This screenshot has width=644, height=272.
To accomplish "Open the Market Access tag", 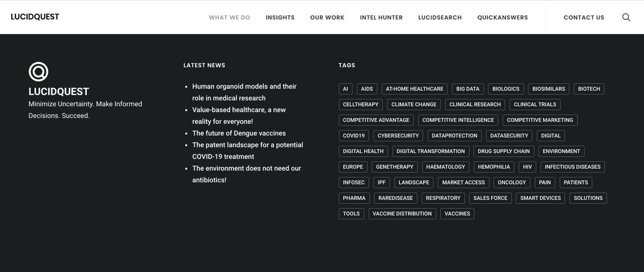I will coord(464,182).
